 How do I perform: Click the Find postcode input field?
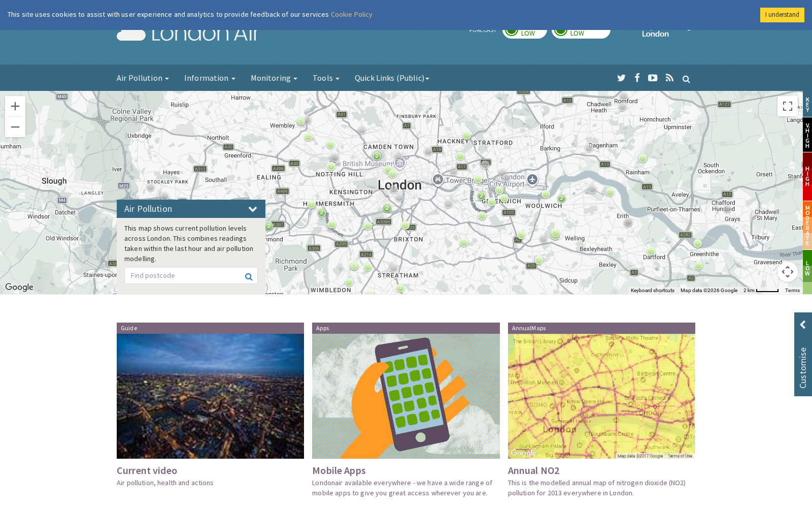(x=191, y=275)
